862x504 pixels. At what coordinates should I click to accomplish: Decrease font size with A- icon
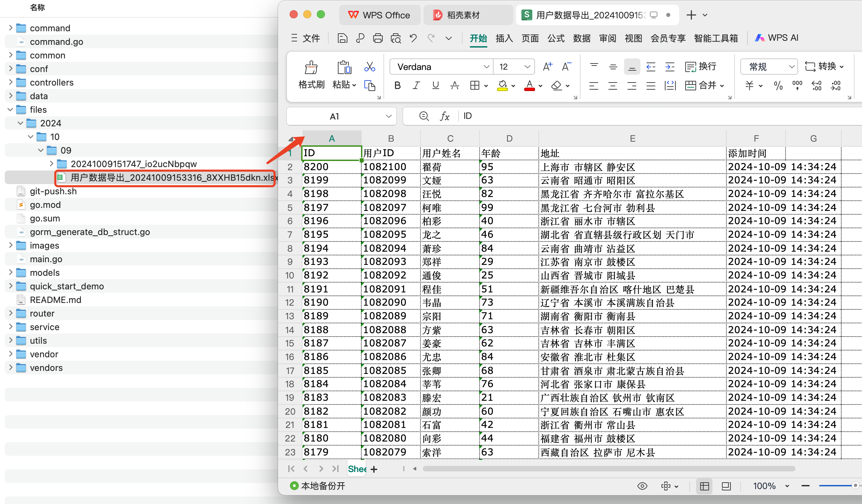click(567, 67)
